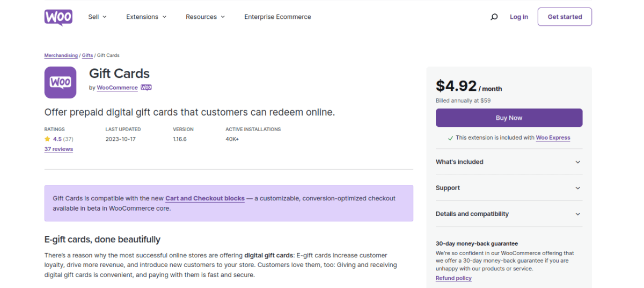
Task: Click the Woo logo in the header
Action: tap(58, 17)
